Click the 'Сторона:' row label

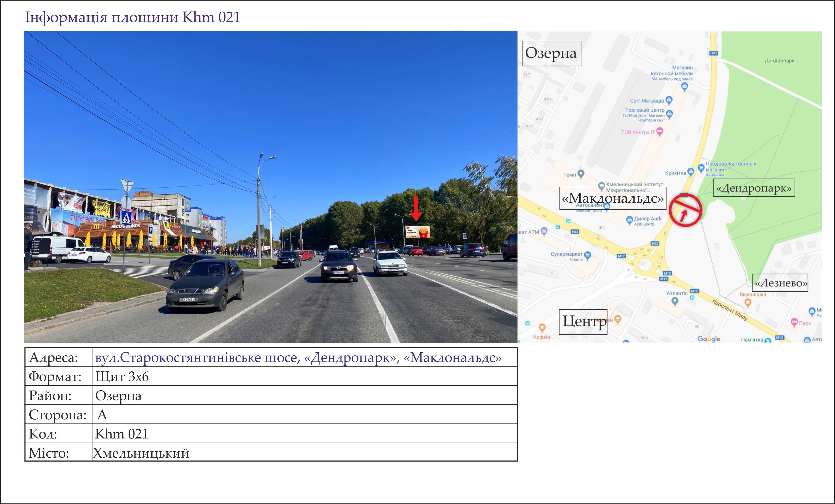[x=58, y=415]
